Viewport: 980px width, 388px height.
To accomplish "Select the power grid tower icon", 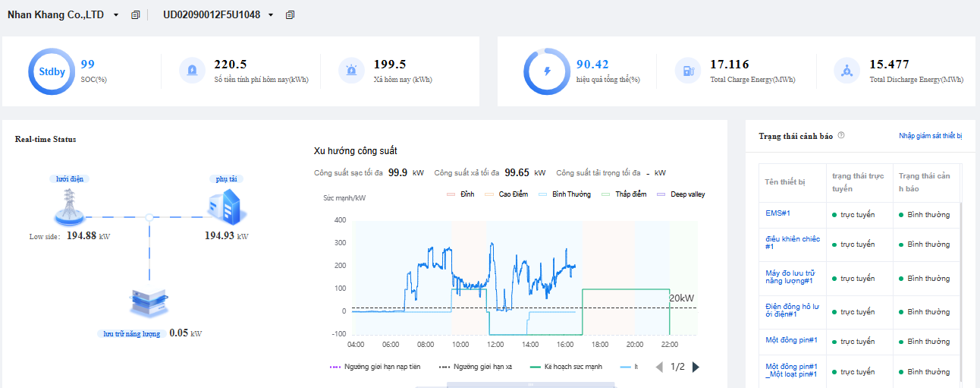I will [69, 205].
